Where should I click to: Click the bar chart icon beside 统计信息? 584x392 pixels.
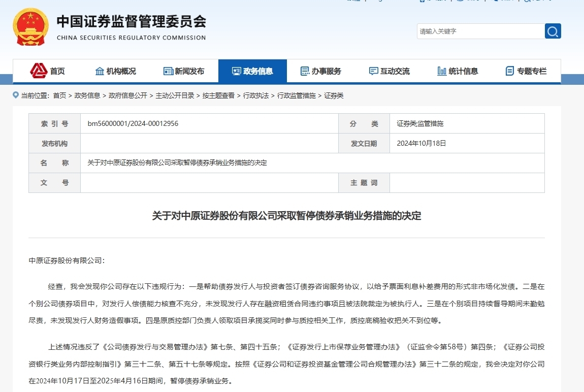(442, 71)
